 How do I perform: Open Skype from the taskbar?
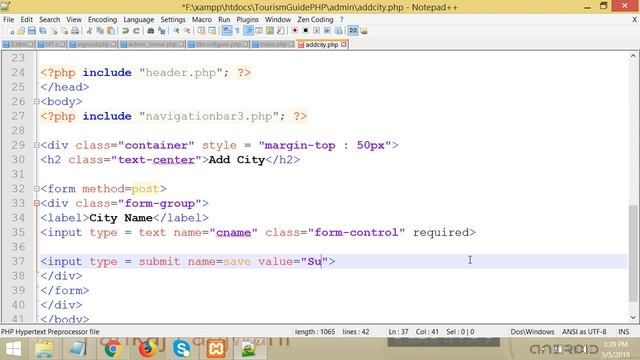[x=181, y=349]
